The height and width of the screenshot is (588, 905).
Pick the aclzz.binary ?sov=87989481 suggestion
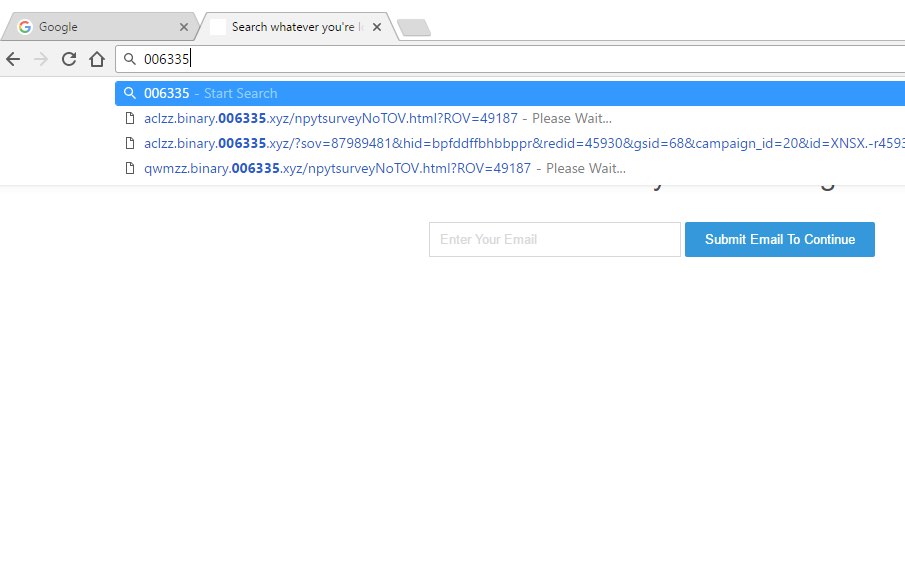[x=500, y=143]
